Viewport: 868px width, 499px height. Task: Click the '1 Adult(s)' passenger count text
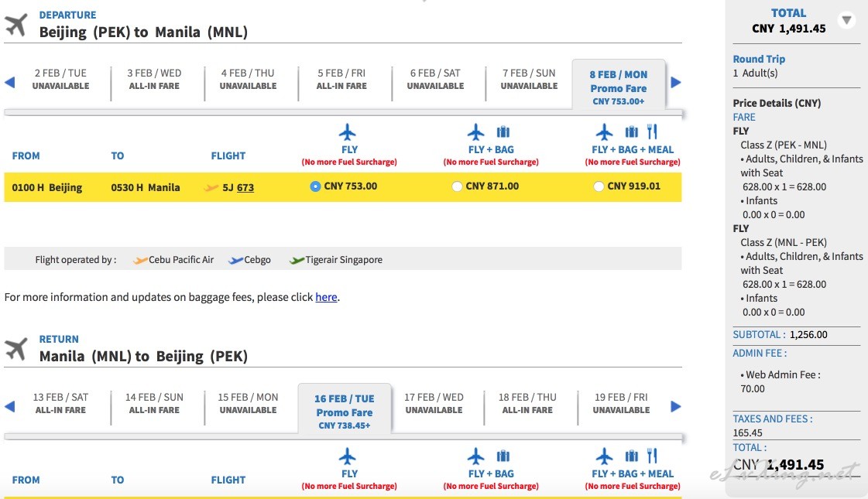pos(755,73)
